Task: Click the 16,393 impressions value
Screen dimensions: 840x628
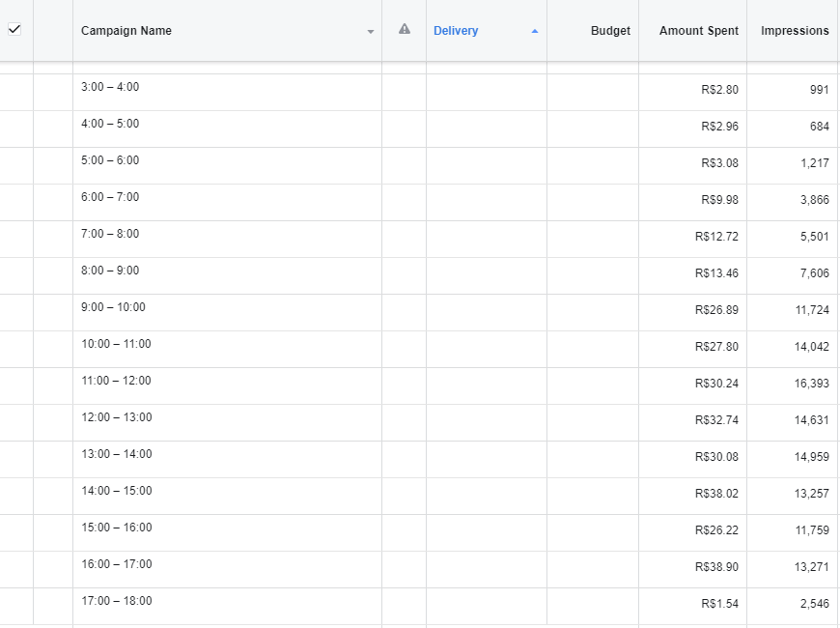Action: tap(811, 384)
